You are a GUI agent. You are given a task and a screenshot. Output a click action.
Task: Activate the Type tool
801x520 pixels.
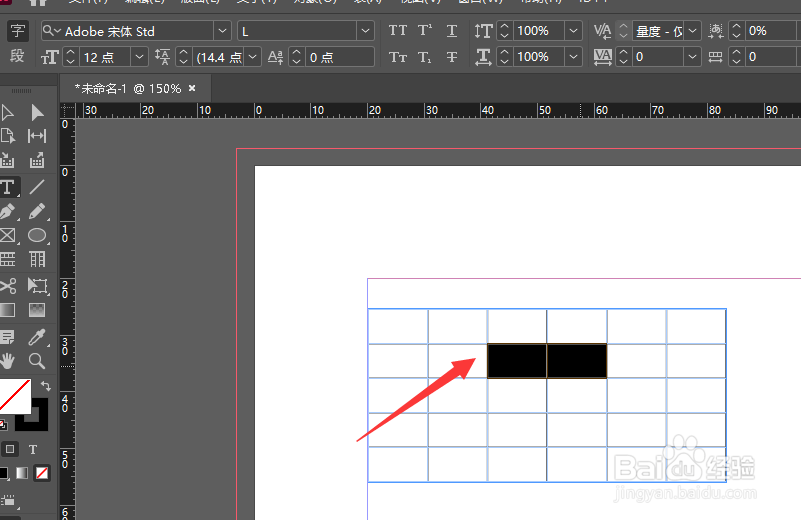pos(7,187)
